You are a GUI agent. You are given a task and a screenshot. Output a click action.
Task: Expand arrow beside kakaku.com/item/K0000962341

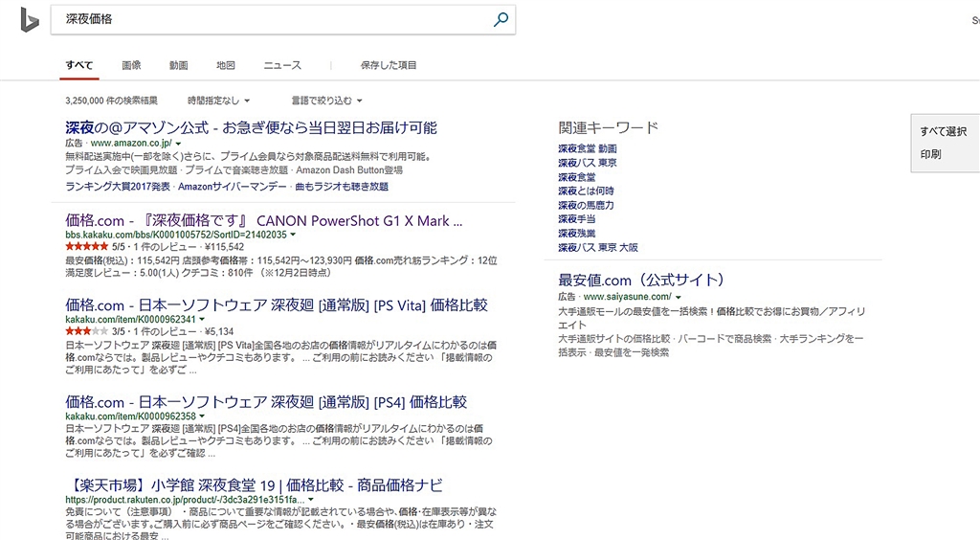pos(202,320)
